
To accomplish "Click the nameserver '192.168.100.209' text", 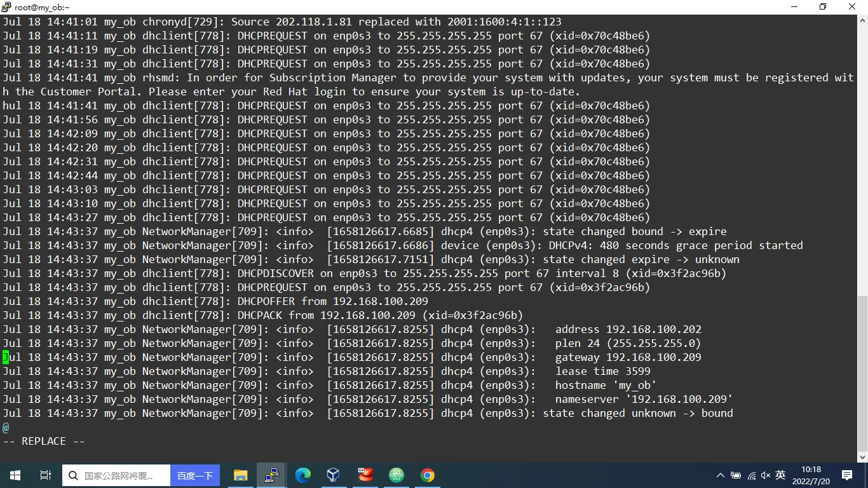I will coord(644,399).
